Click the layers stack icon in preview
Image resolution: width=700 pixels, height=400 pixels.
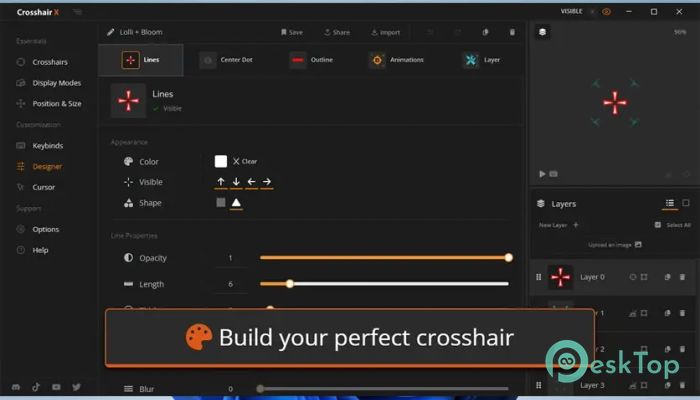tap(542, 32)
